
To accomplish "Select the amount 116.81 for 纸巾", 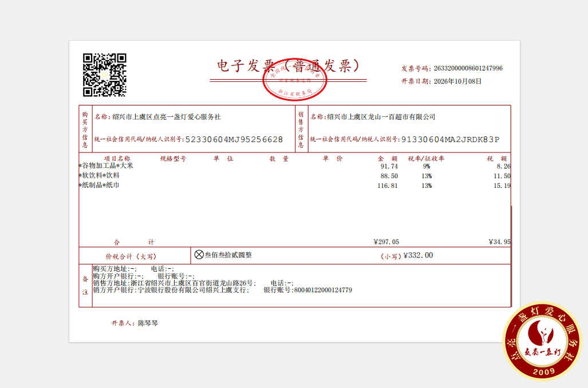I will 388,186.
